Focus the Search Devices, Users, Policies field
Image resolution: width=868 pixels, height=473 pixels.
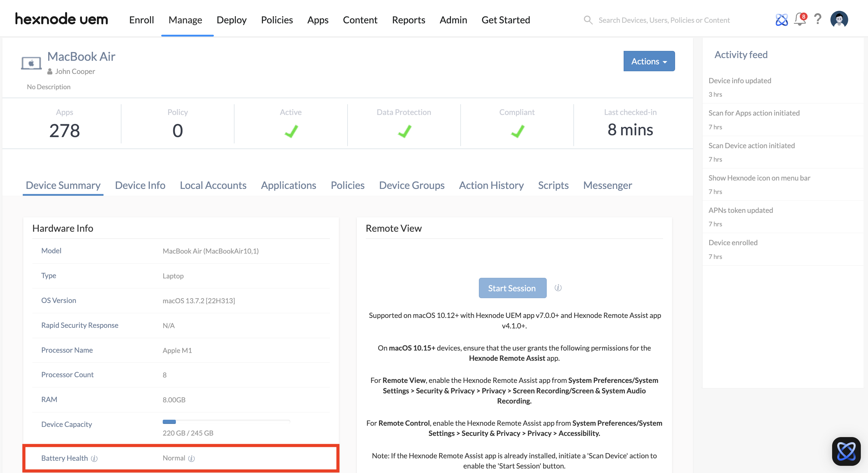pos(664,20)
